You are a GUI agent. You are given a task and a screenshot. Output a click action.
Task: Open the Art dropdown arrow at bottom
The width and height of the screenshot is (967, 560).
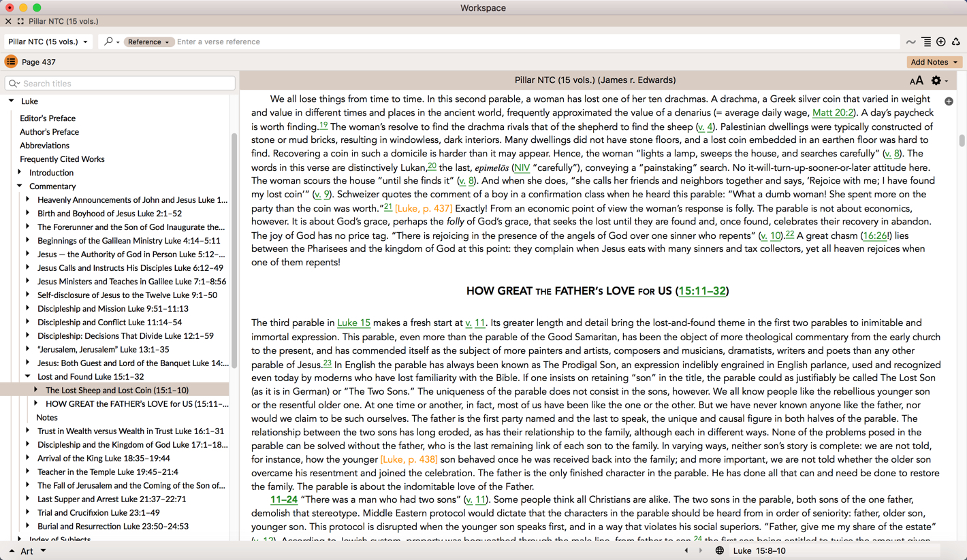click(43, 550)
